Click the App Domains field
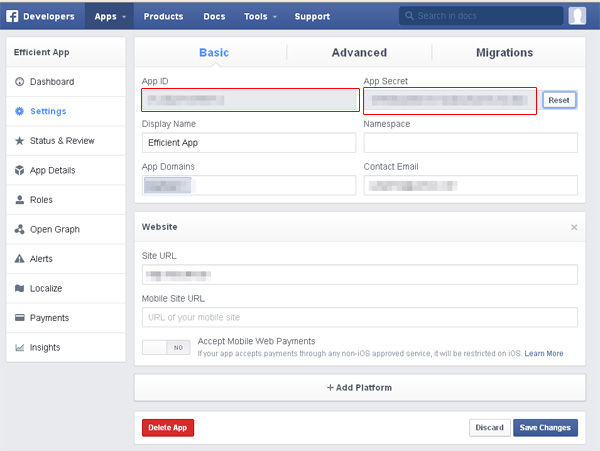The image size is (600, 451). click(x=249, y=186)
